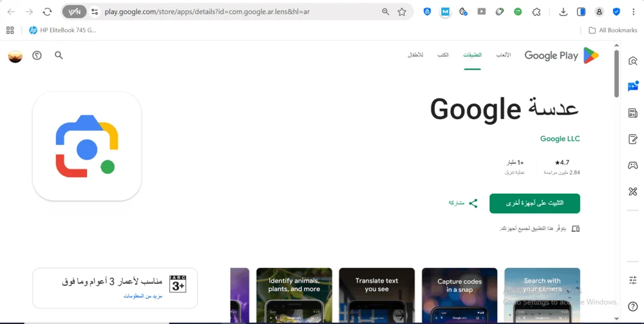Open the sidebar customize sliders icon
This screenshot has width=644, height=324.
[633, 280]
